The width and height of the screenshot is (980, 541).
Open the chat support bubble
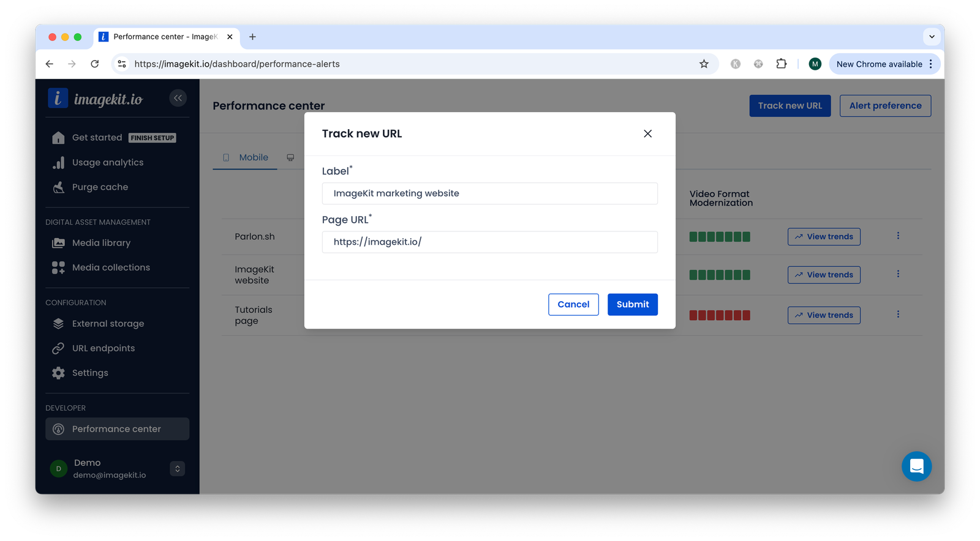pyautogui.click(x=916, y=466)
